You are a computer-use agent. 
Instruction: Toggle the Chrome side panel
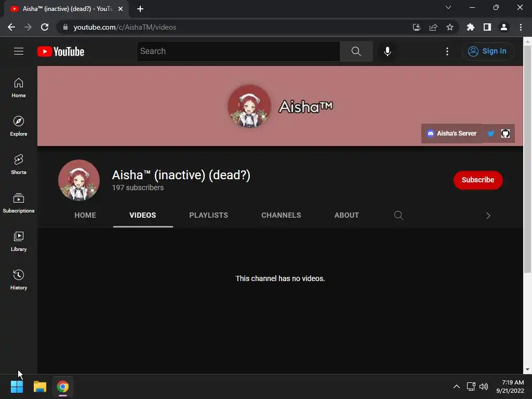[x=487, y=27]
